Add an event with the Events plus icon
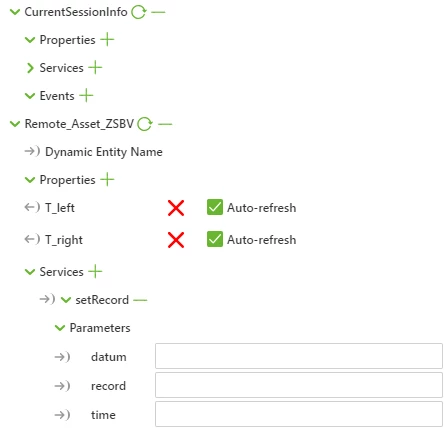The image size is (448, 432). pos(86,96)
